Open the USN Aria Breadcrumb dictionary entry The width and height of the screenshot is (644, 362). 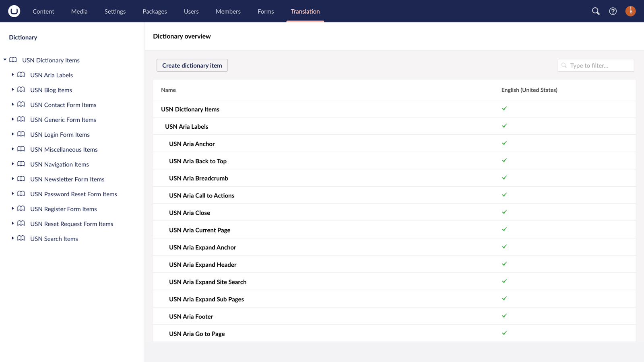pos(198,178)
